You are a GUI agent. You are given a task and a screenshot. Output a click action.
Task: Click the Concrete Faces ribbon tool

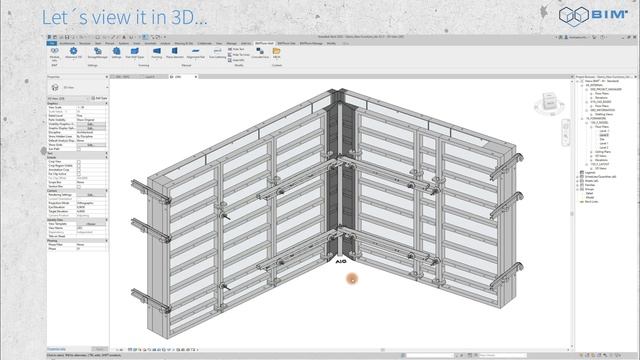pyautogui.click(x=260, y=53)
